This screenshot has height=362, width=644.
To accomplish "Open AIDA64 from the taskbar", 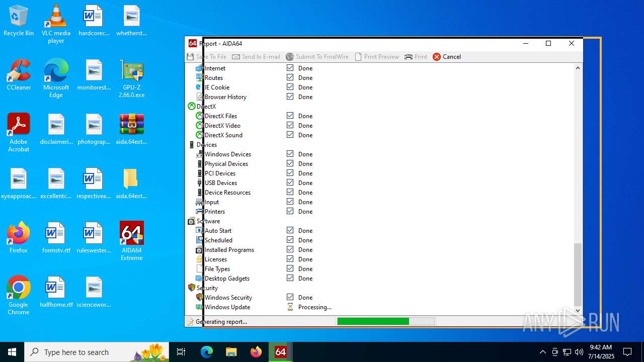I will tap(281, 352).
